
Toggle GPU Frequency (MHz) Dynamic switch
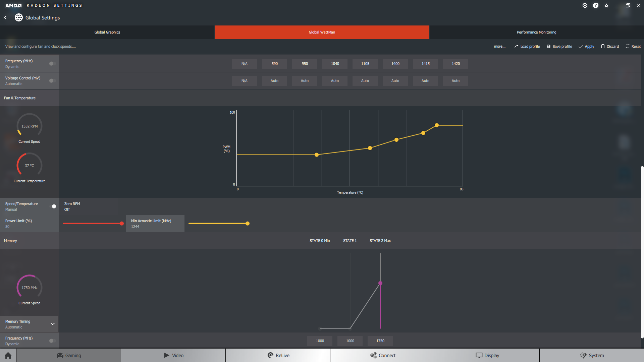[52, 64]
